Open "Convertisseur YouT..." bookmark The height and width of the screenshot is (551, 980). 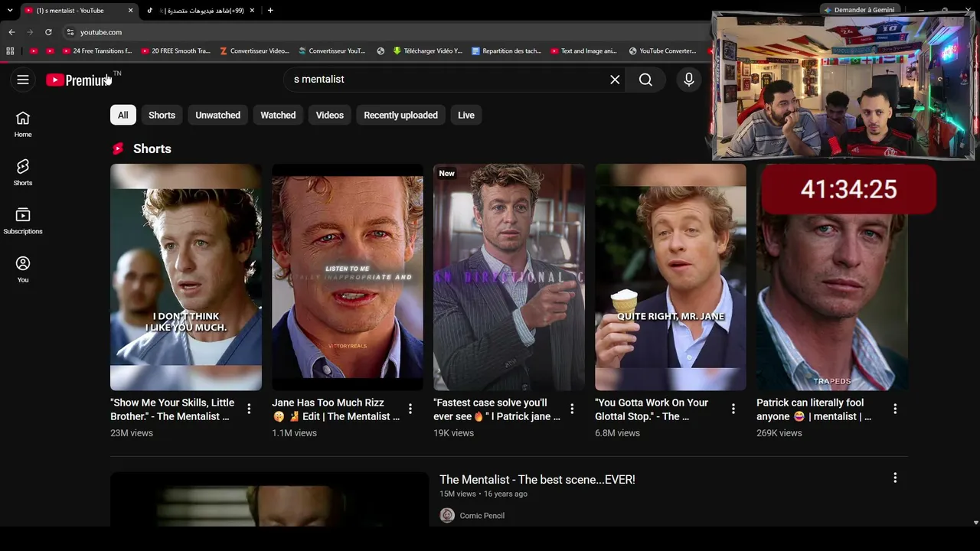click(x=333, y=51)
